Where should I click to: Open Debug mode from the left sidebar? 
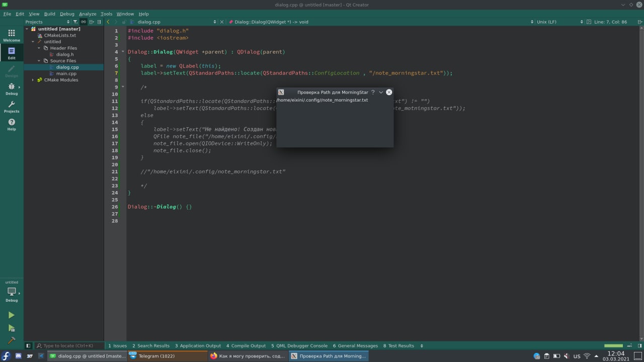(12, 89)
